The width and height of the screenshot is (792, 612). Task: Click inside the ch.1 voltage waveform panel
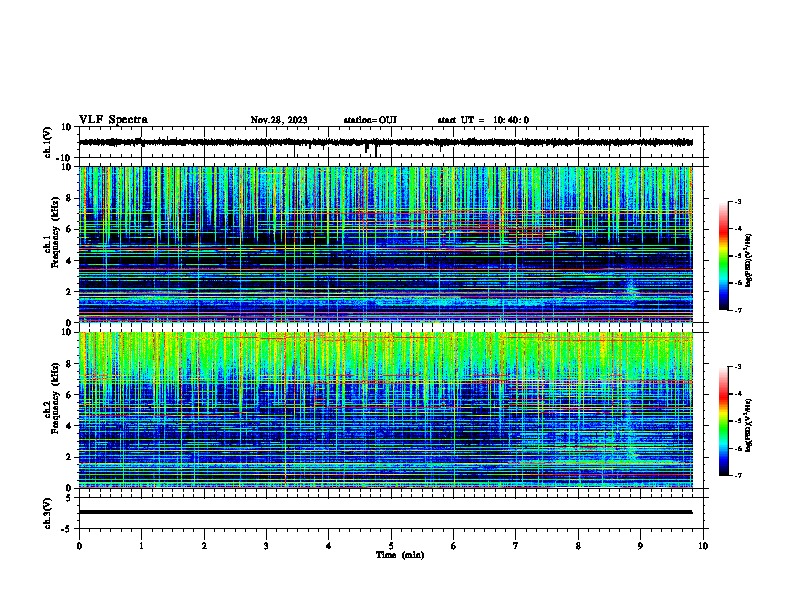coord(391,142)
